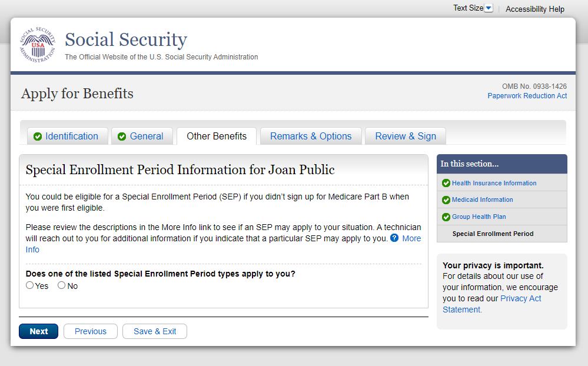Image resolution: width=588 pixels, height=366 pixels.
Task: Select the No radio button
Action: tap(61, 285)
